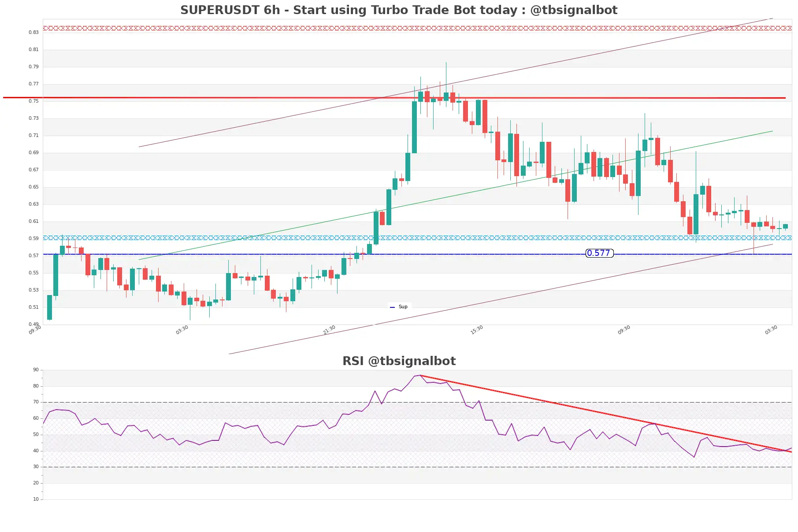
Task: Select the 0.75 price axis tick
Action: 33,101
